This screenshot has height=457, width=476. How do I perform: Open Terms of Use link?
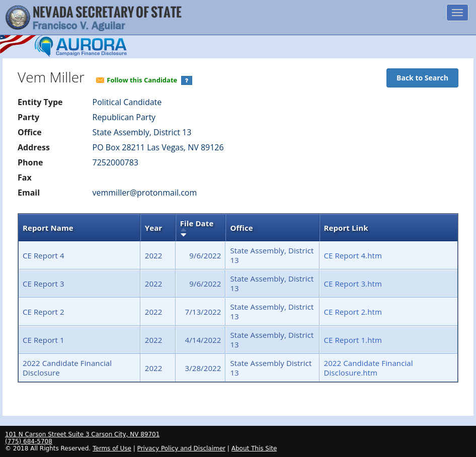click(x=112, y=448)
